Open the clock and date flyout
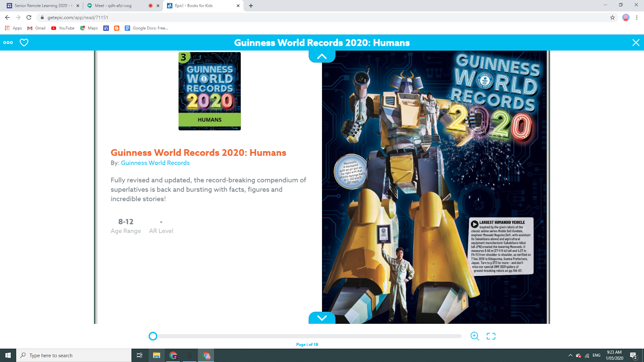The width and height of the screenshot is (644, 362). (x=614, y=356)
